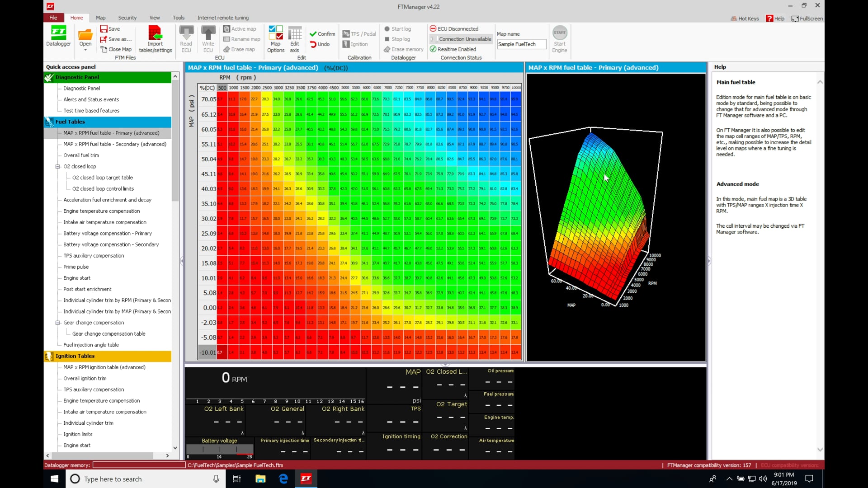Open the Datalogger panel

(58, 36)
